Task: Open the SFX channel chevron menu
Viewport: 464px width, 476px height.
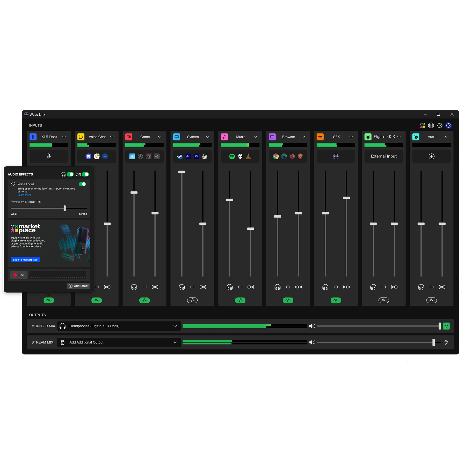Action: point(351,137)
